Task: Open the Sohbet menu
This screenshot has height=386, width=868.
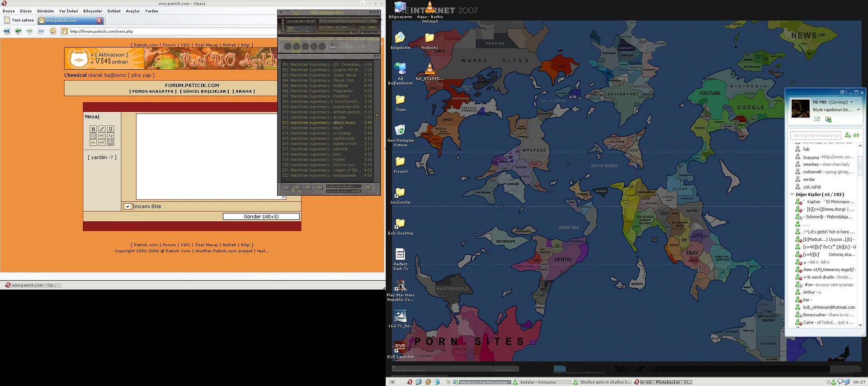Action: tap(114, 11)
